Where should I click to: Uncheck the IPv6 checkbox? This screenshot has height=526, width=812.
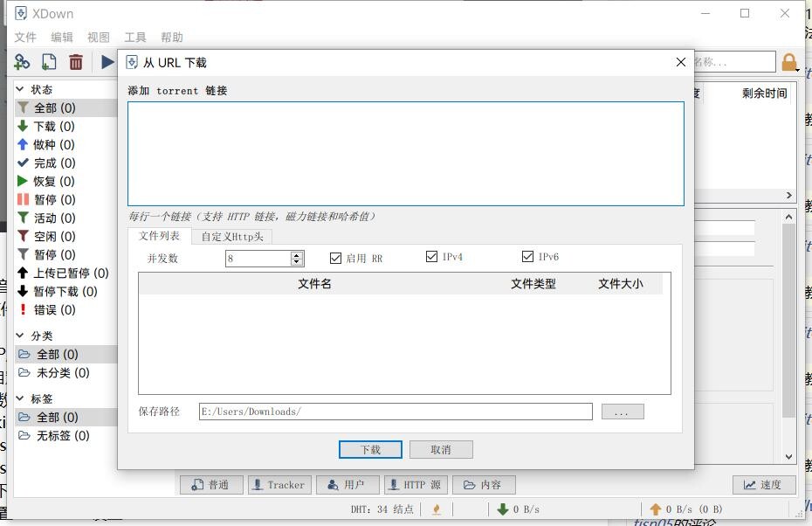[x=527, y=257]
